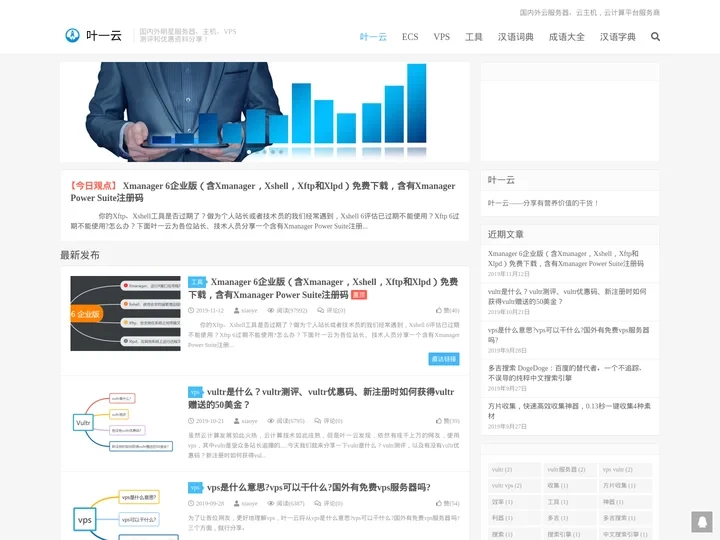
Task: Click the author icon on the vultr post
Action: [236, 421]
